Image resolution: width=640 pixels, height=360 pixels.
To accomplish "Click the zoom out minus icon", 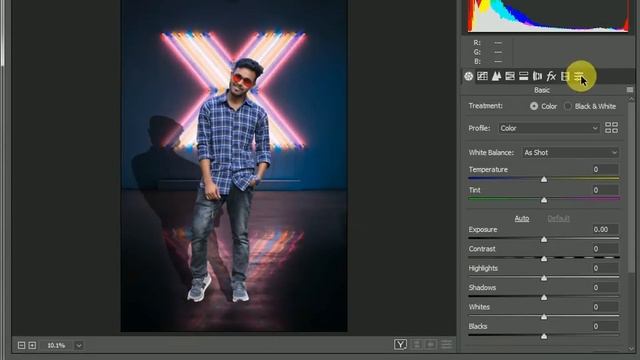I will (x=22, y=345).
